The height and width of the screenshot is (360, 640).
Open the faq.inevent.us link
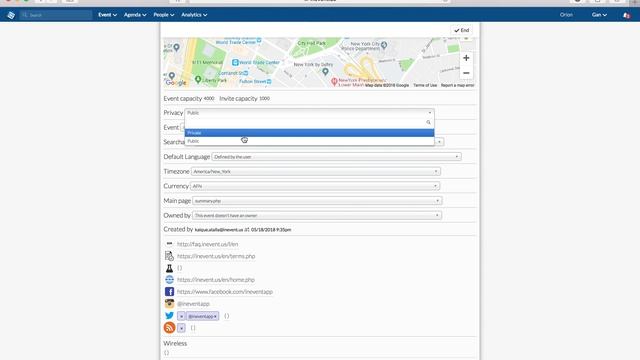[x=207, y=244]
